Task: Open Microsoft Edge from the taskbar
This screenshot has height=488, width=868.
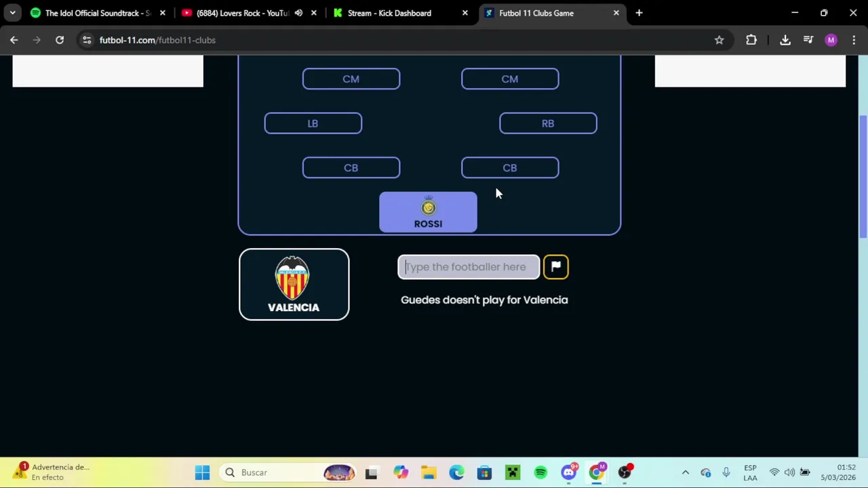Action: [x=456, y=472]
